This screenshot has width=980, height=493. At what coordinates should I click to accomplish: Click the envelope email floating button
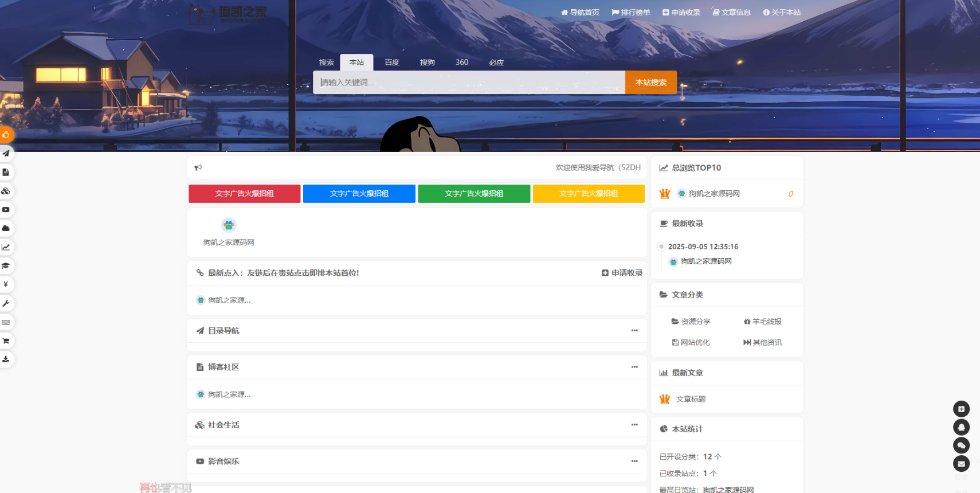pos(961,463)
